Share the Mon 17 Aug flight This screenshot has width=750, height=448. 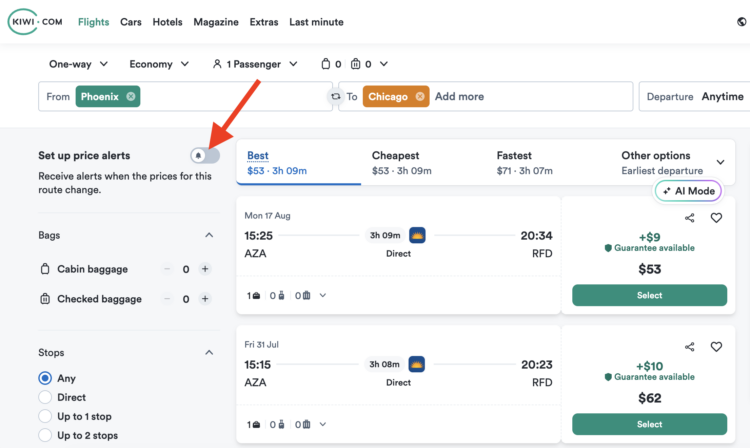[689, 218]
